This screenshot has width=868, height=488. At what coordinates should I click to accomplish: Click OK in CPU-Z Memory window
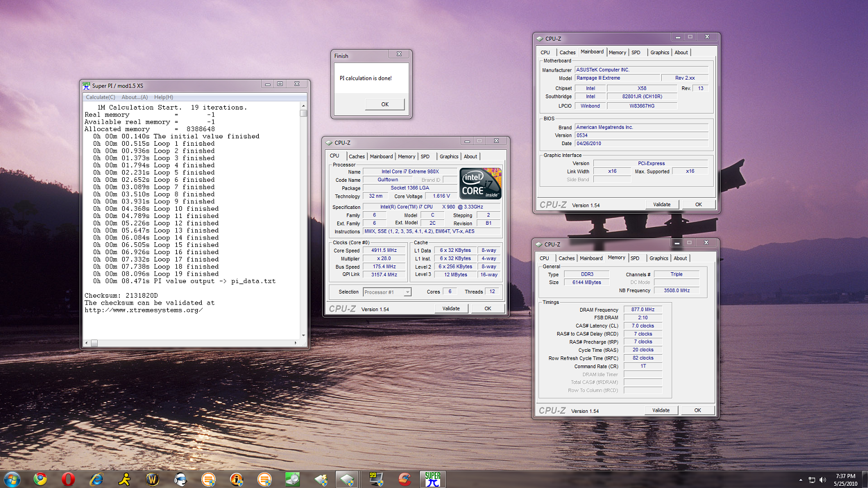[697, 410]
